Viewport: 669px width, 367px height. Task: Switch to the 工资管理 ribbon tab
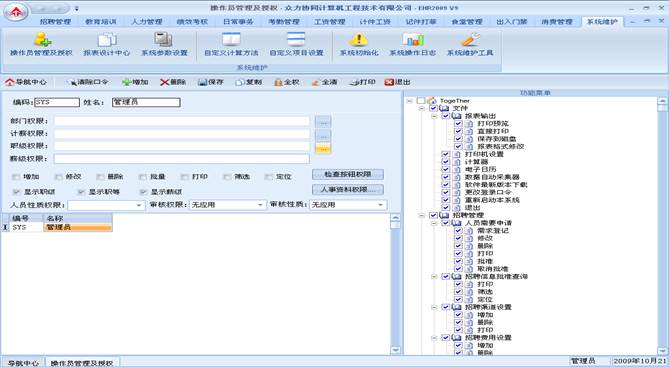point(329,22)
